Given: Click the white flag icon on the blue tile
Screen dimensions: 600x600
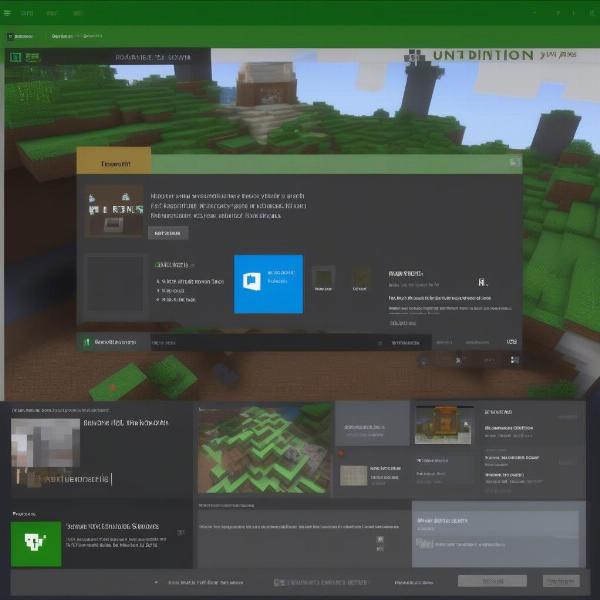Looking at the screenshot, I should click(x=252, y=281).
